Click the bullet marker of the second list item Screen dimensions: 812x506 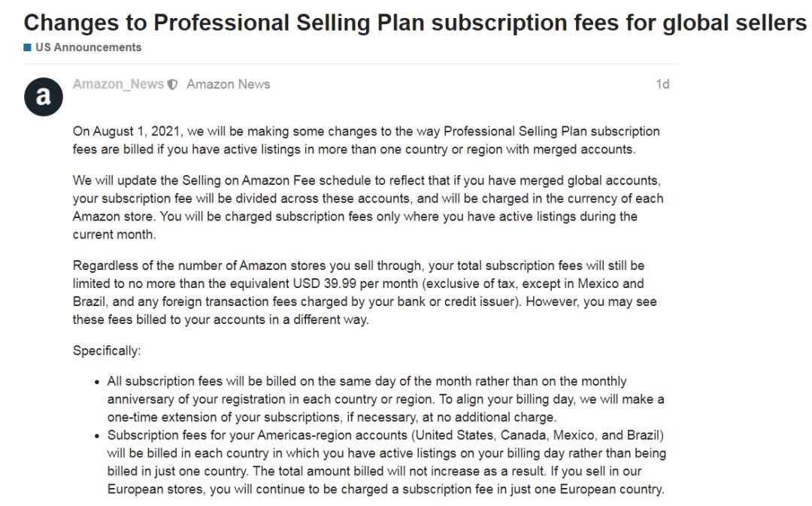tap(97, 436)
